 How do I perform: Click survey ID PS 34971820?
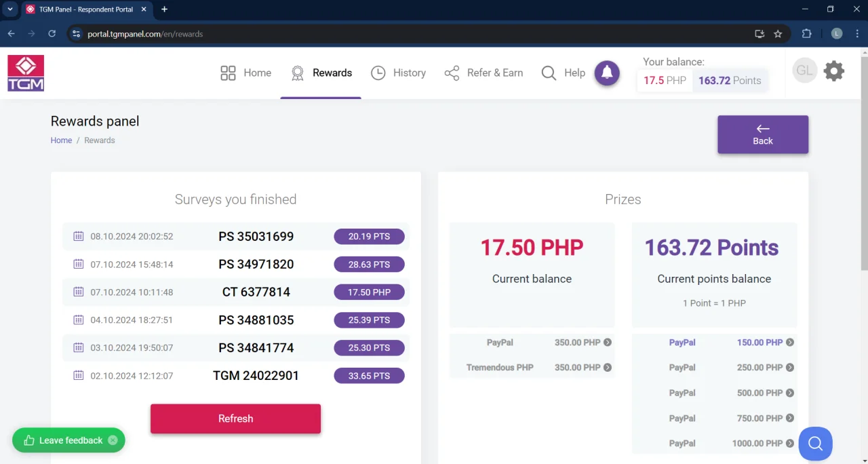pos(256,265)
